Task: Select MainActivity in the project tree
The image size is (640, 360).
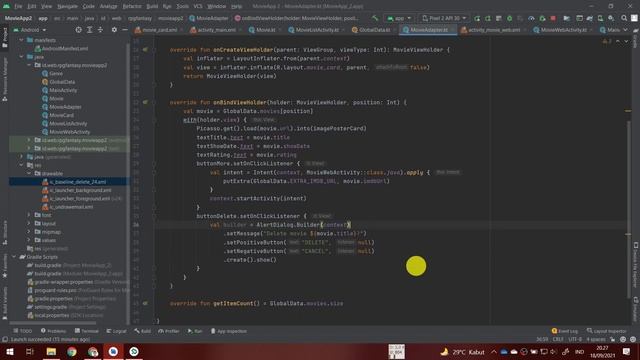Action: tap(63, 90)
